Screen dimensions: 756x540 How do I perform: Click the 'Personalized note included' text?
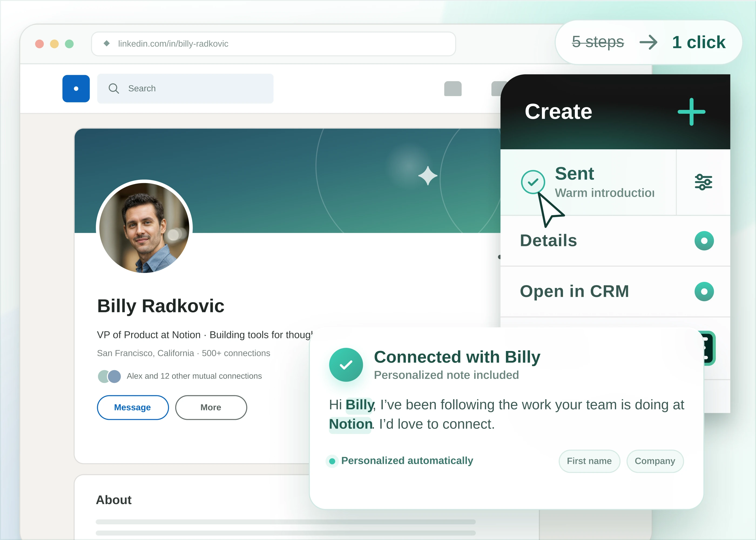tap(446, 375)
